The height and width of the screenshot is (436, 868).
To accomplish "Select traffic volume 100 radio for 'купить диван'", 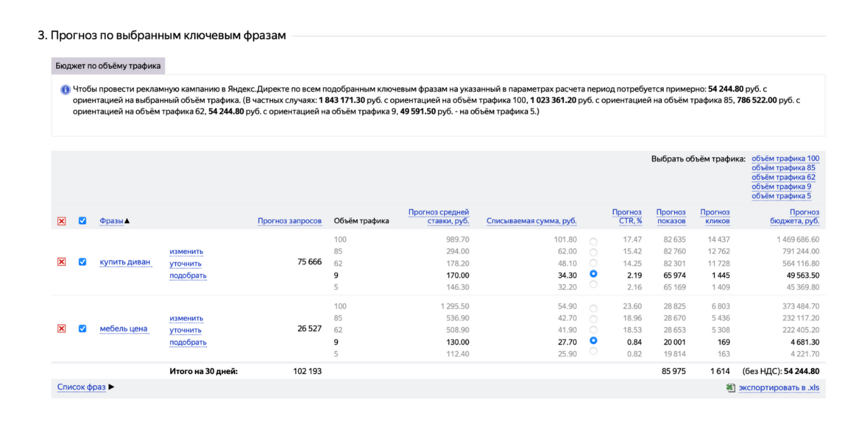I will [x=593, y=242].
